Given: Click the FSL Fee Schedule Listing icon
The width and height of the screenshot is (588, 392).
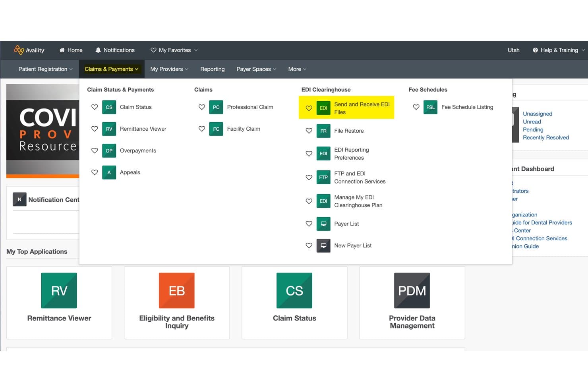Looking at the screenshot, I should (431, 107).
